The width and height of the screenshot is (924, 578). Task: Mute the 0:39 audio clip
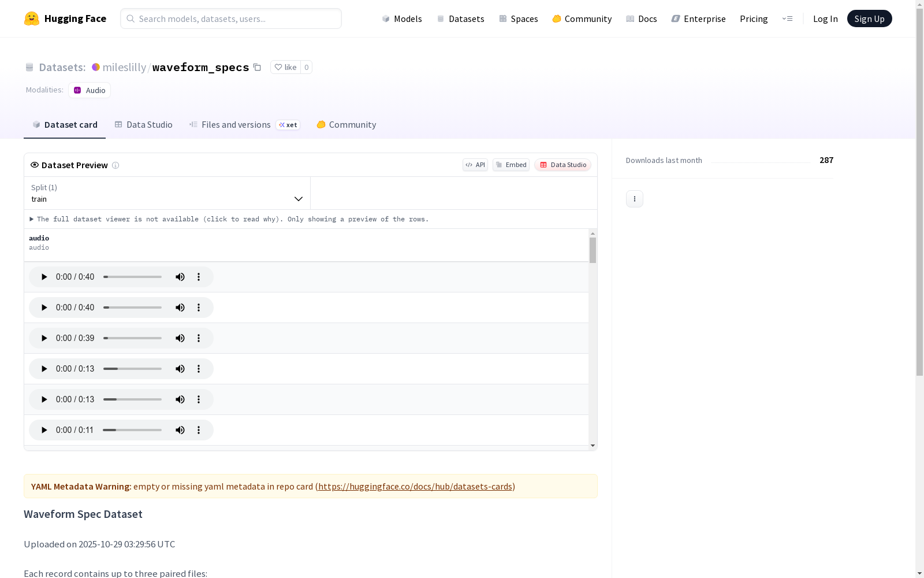(x=180, y=338)
